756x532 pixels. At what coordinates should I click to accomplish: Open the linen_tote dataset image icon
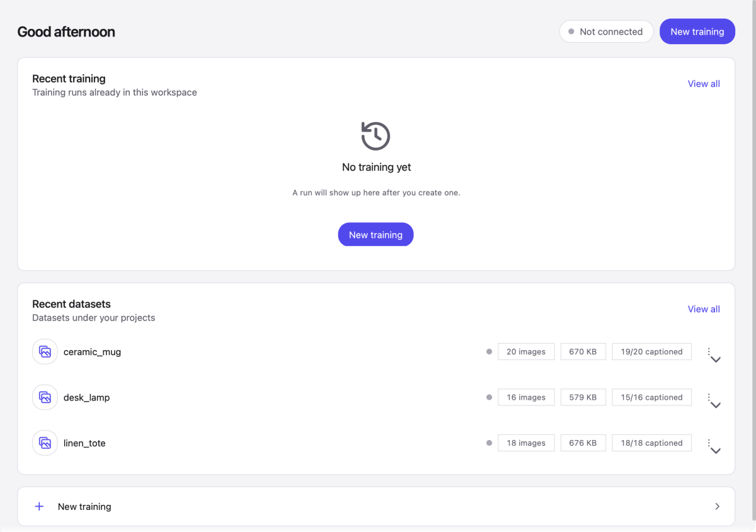(45, 443)
